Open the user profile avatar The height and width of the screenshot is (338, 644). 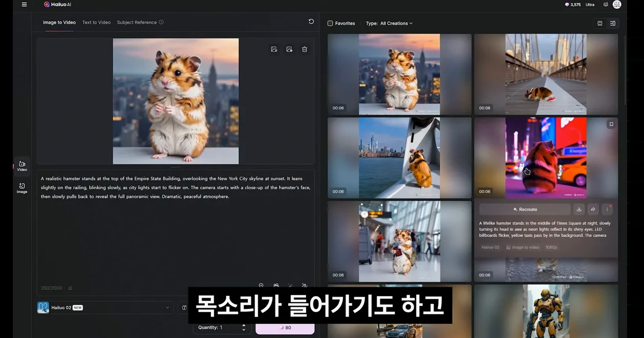coord(617,5)
